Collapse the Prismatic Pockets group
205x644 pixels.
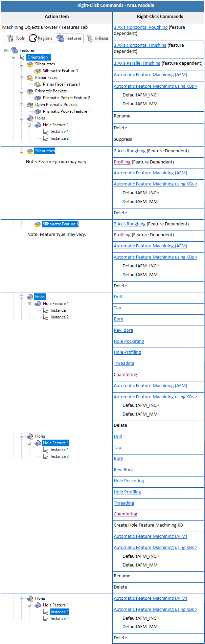(x=21, y=91)
